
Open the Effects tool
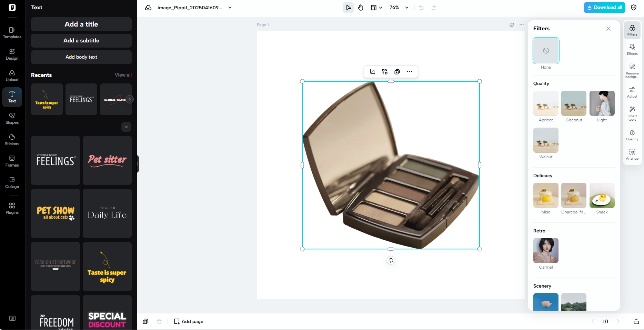(x=632, y=50)
